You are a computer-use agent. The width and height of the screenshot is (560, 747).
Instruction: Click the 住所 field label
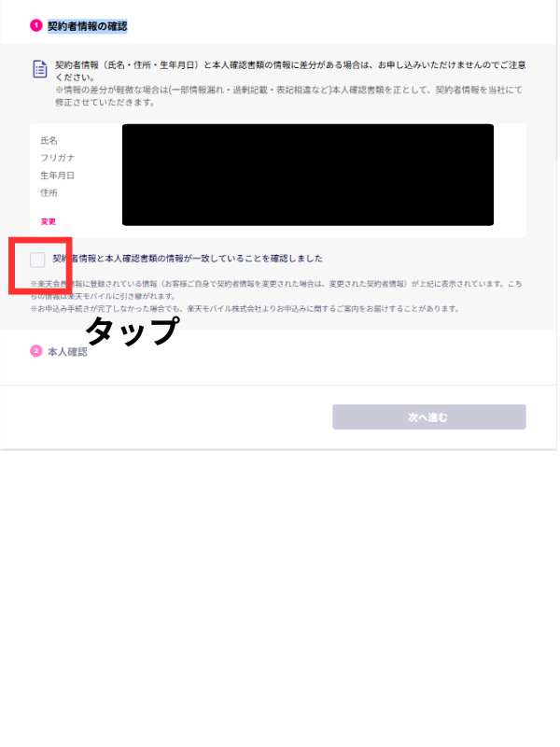[x=49, y=192]
